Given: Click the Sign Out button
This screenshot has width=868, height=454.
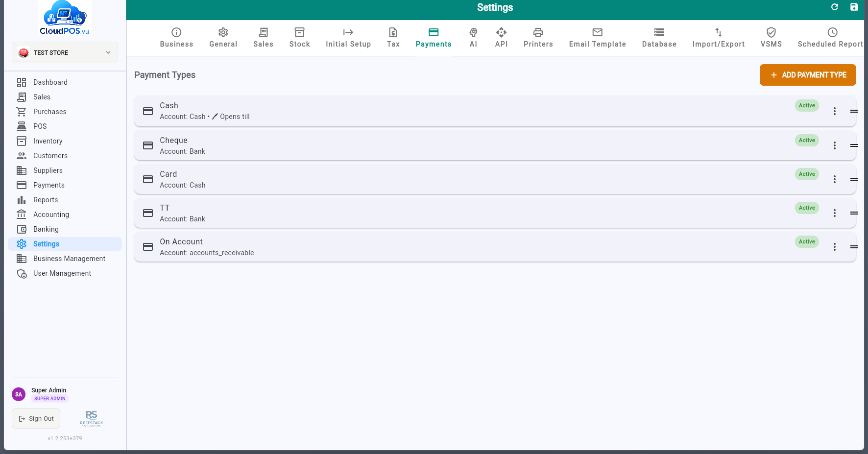Looking at the screenshot, I should pyautogui.click(x=36, y=419).
